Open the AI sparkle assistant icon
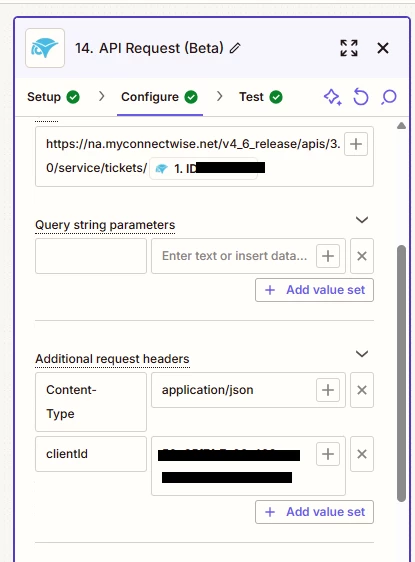This screenshot has height=562, width=415. 332,97
